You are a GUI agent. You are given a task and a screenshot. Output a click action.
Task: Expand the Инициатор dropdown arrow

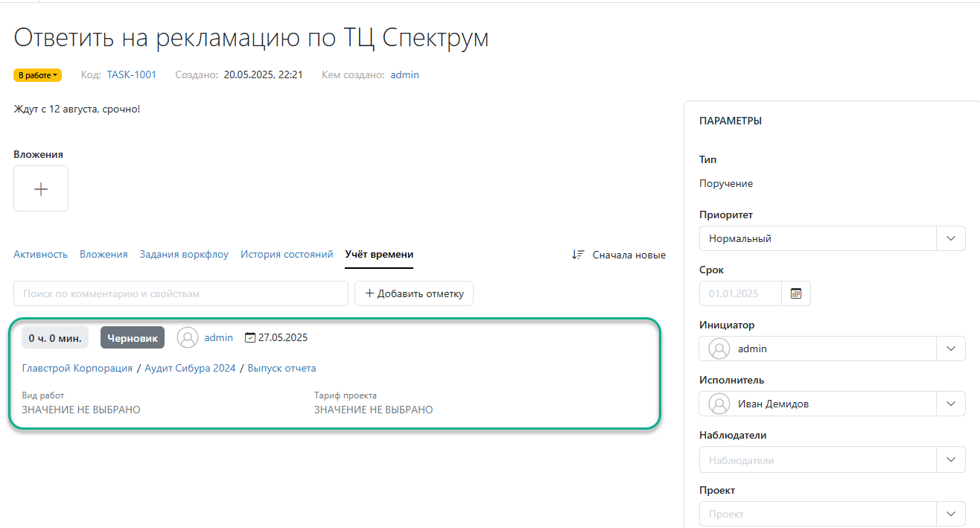[x=951, y=349]
